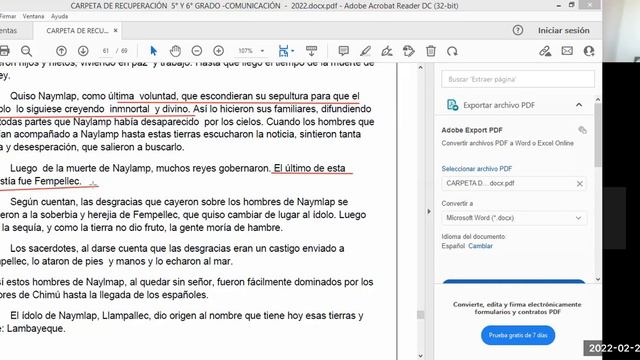Open the fit page width tool
This screenshot has width=640, height=360.
283,51
